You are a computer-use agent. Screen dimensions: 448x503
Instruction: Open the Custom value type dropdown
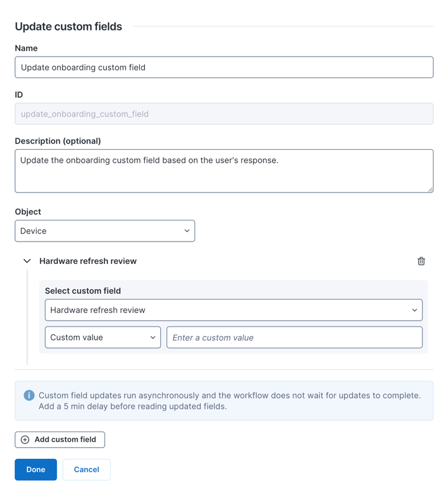coord(103,338)
